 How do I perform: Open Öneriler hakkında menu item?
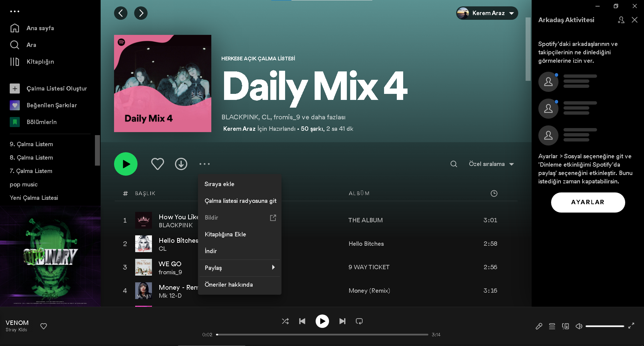239,285
